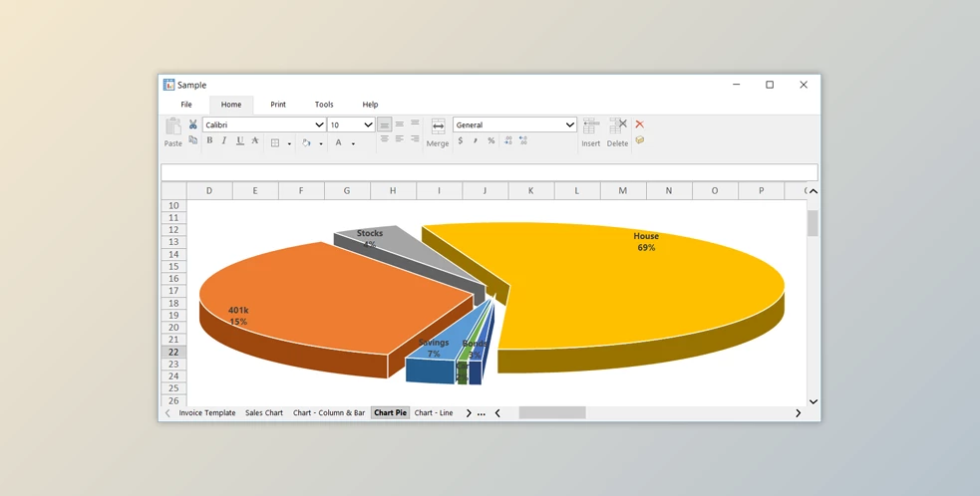This screenshot has height=496, width=980.
Task: Open the sheet list ellipsis button
Action: (482, 413)
